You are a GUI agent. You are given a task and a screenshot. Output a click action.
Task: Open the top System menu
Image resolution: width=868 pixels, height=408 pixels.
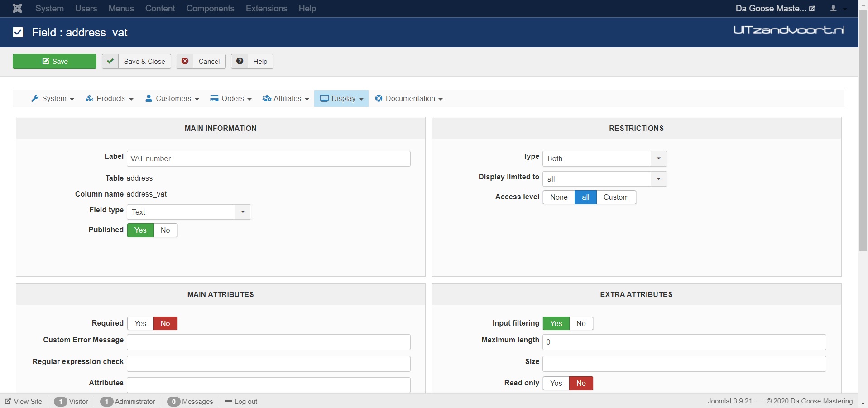(x=49, y=8)
